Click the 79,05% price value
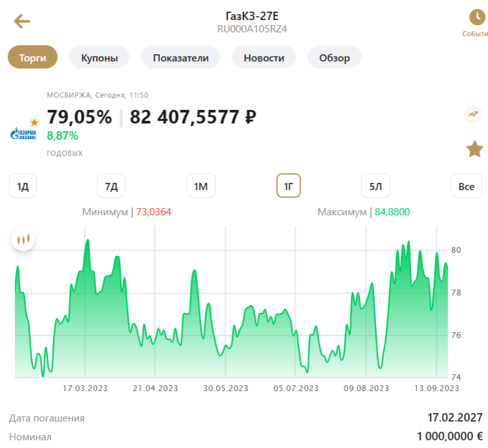Screen dimensions: 488x448 (80, 117)
